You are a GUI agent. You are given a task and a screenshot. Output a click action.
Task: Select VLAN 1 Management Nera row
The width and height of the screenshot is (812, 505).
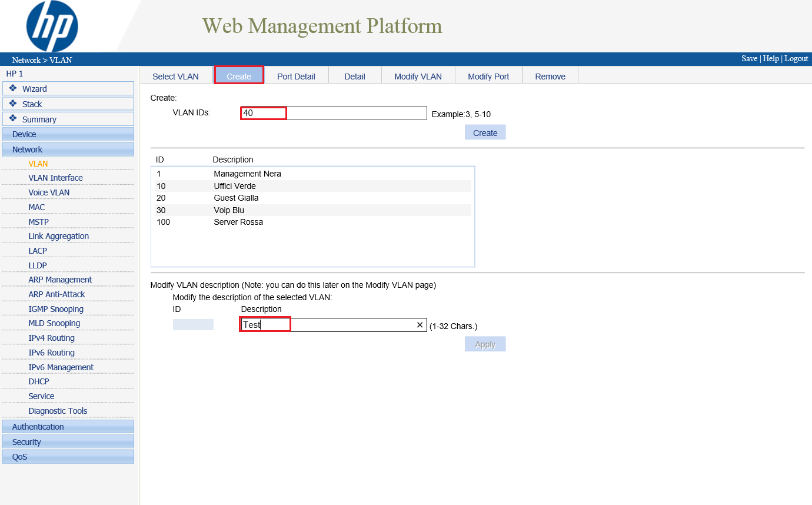coord(312,174)
